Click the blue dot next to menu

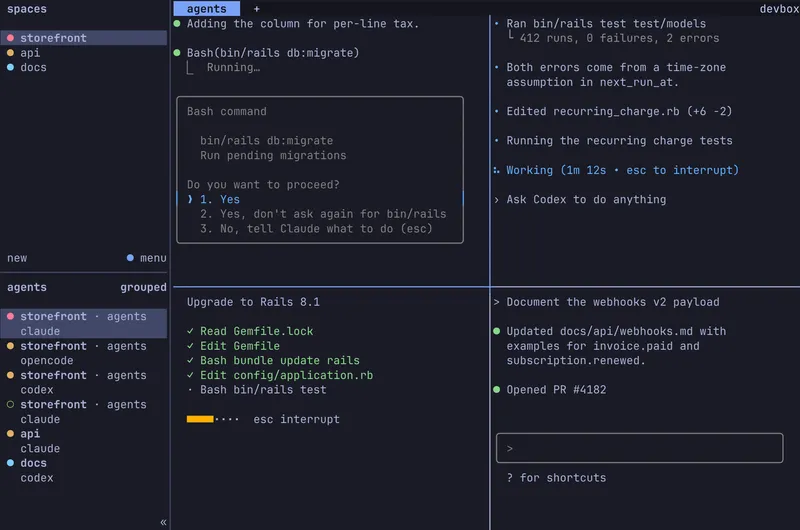130,258
